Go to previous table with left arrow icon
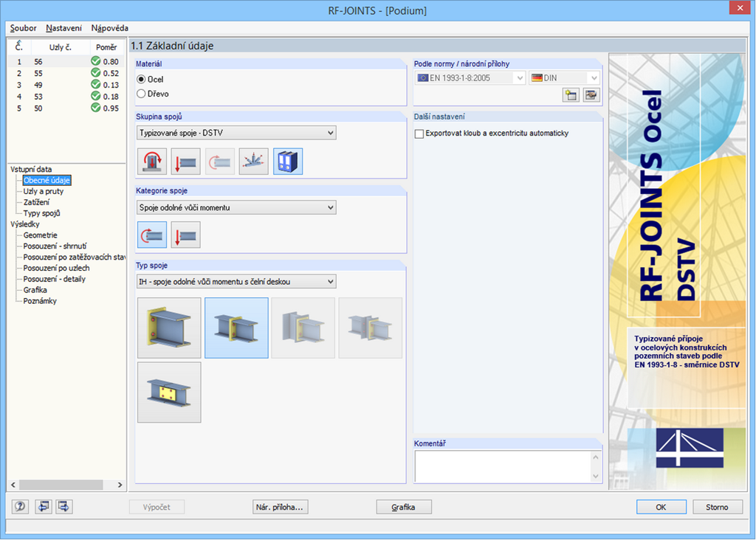The width and height of the screenshot is (756, 540). [44, 507]
